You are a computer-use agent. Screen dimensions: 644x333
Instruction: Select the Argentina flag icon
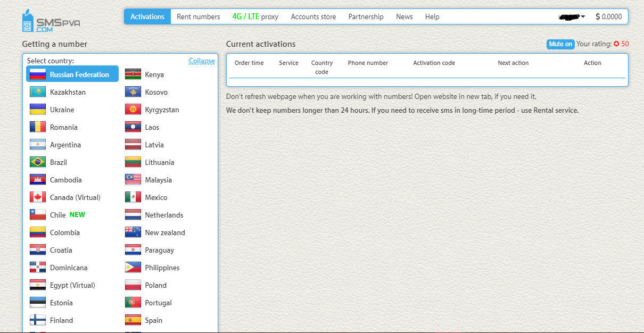(x=38, y=145)
